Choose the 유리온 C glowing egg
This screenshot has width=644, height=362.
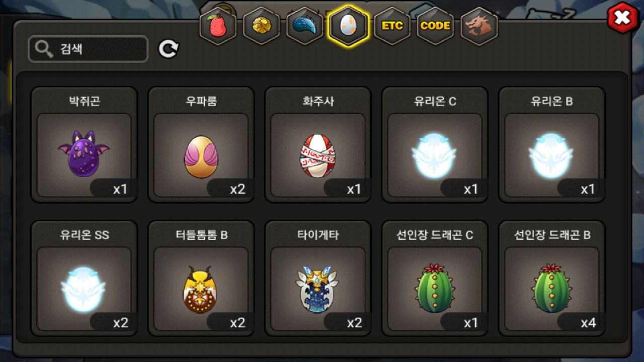pyautogui.click(x=435, y=145)
